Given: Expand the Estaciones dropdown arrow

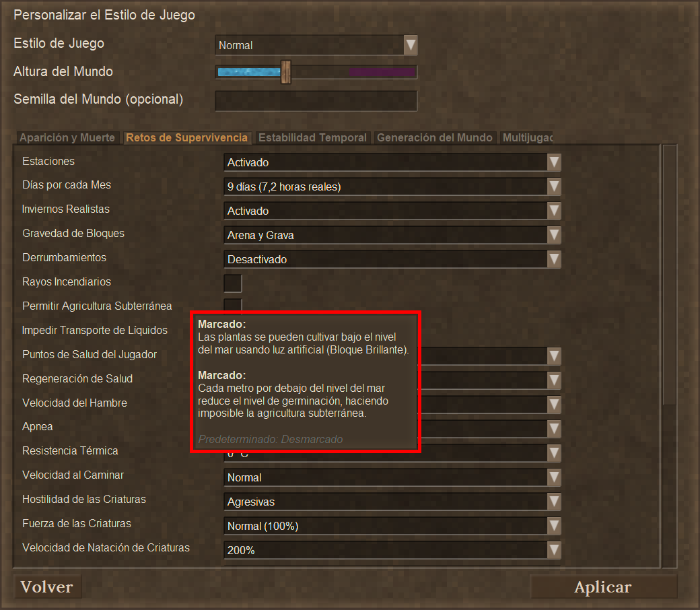Looking at the screenshot, I should 553,162.
